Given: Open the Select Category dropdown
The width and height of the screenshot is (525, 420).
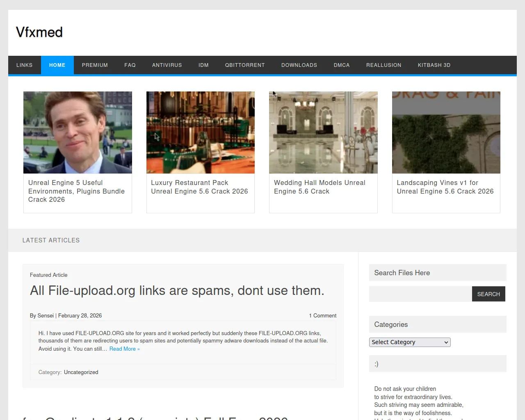Looking at the screenshot, I should click(409, 342).
